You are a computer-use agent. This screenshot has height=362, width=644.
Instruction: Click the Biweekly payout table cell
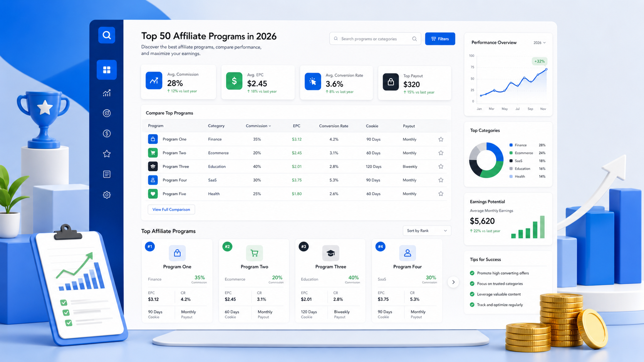[410, 167]
